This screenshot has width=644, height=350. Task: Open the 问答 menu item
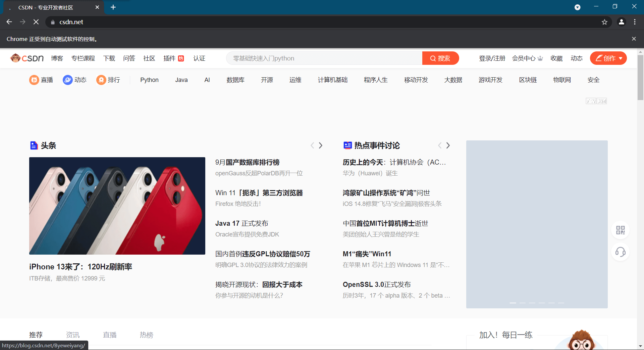129,58
